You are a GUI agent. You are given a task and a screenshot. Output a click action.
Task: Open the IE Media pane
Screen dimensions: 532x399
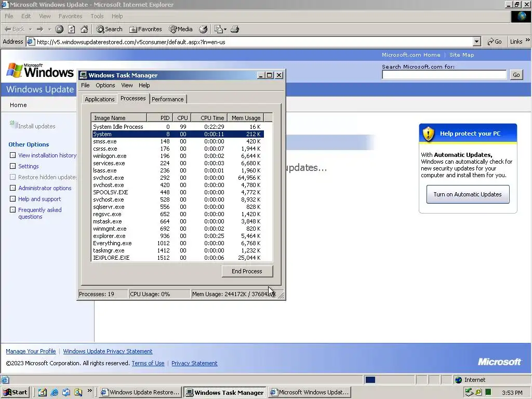181,29
